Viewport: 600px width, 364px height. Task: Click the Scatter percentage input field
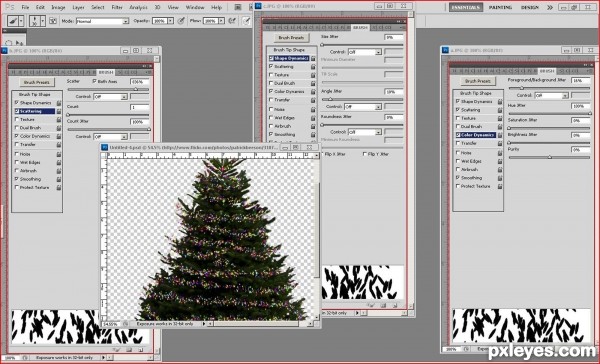point(140,82)
